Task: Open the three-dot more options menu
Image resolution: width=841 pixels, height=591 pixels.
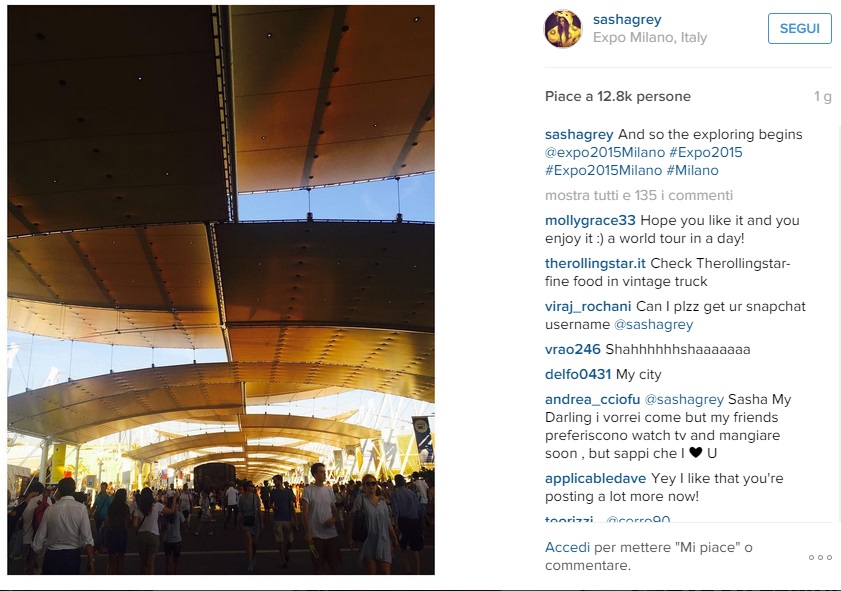Action: (x=820, y=558)
